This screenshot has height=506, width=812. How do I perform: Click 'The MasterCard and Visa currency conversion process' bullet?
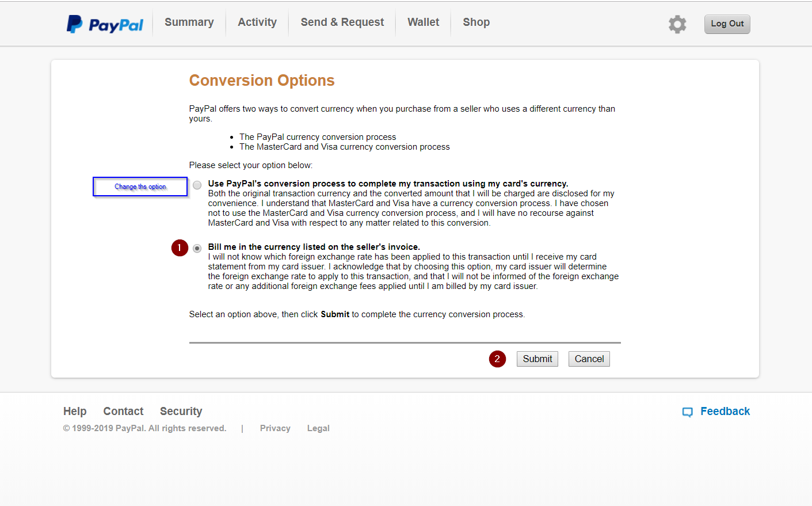point(345,147)
